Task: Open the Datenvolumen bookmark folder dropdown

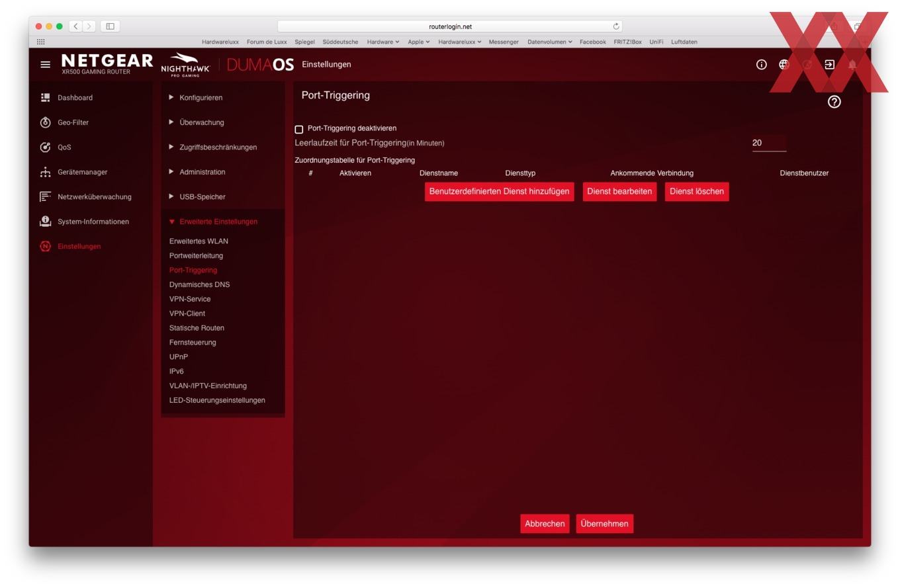Action: point(550,42)
